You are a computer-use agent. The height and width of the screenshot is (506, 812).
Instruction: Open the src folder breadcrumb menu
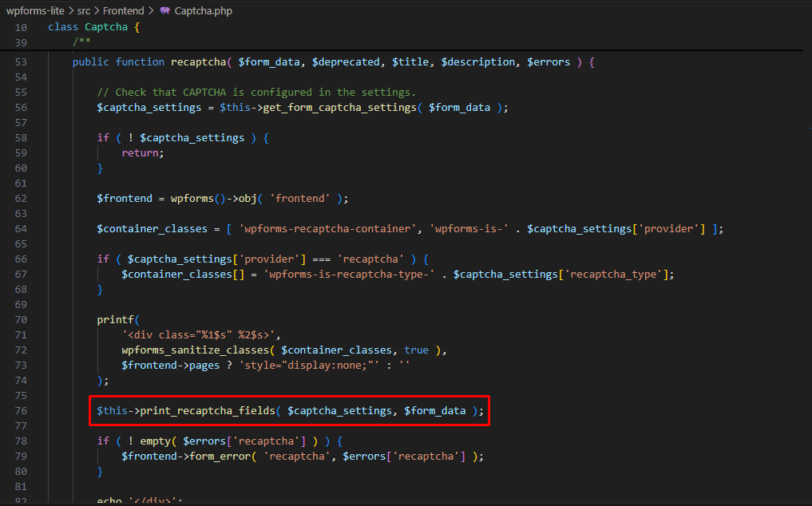(83, 10)
